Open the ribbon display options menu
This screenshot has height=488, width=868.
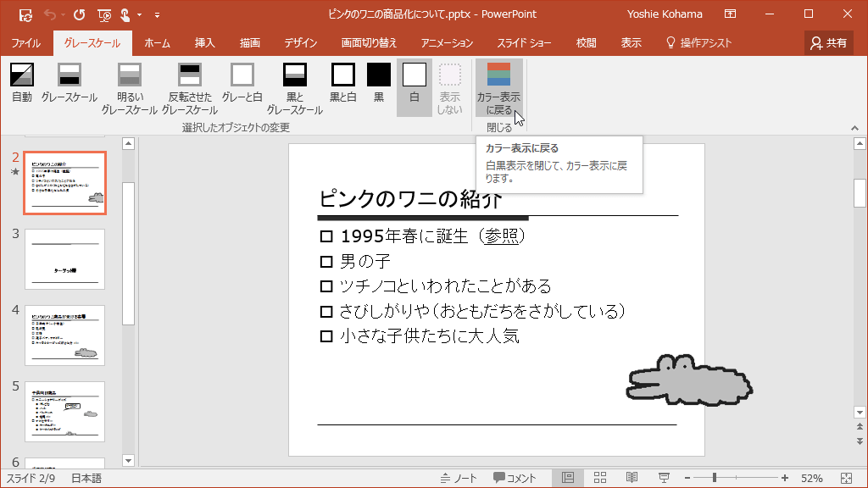click(x=730, y=14)
